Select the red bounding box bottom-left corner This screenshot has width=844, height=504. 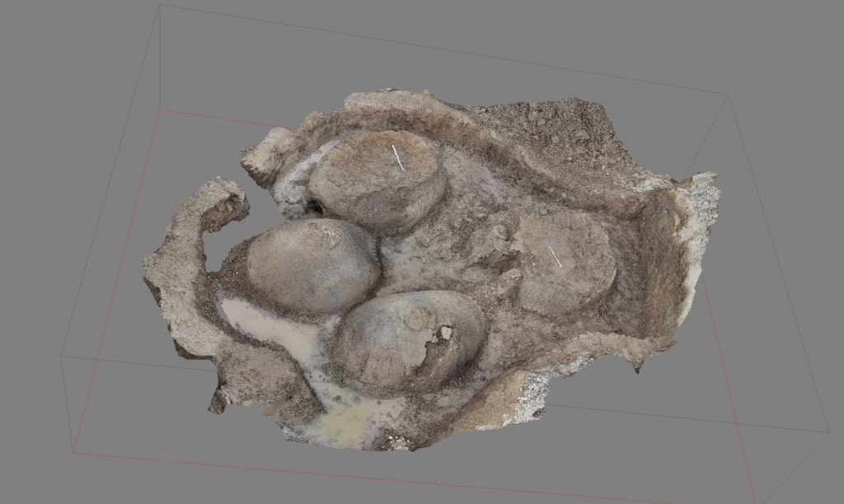75,452
